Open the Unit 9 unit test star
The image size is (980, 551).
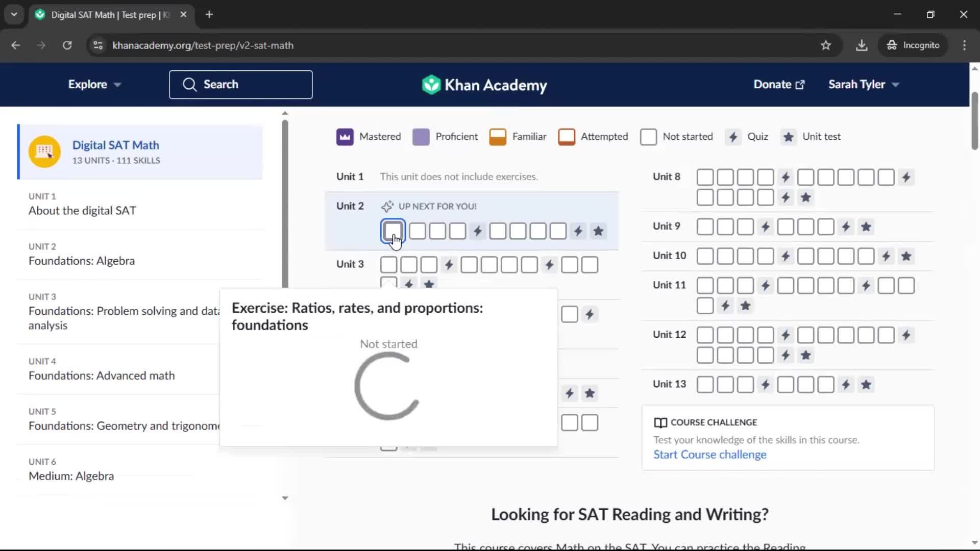pos(866,227)
